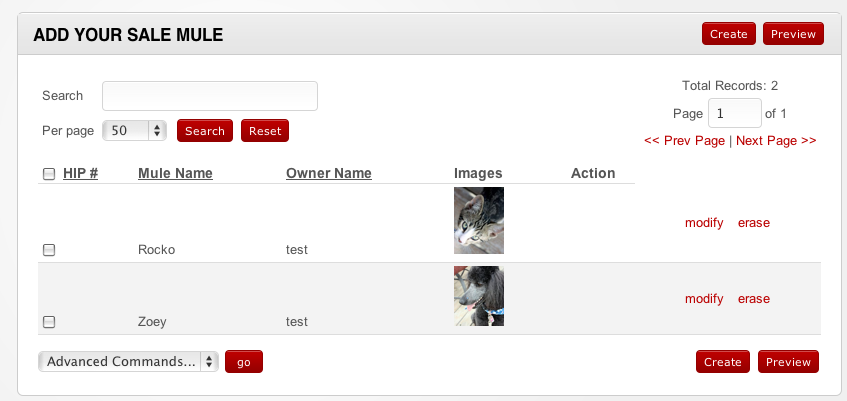This screenshot has height=401, width=847.
Task: Check the box for Rocko row
Action: coord(49,250)
